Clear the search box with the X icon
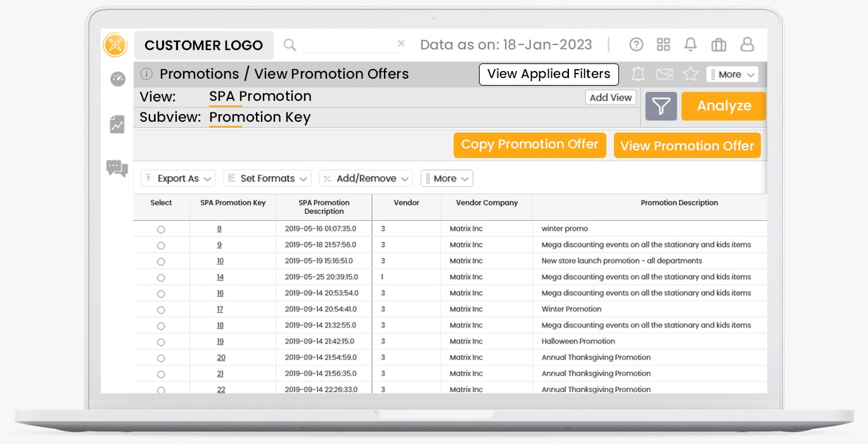The height and width of the screenshot is (444, 868). [401, 44]
